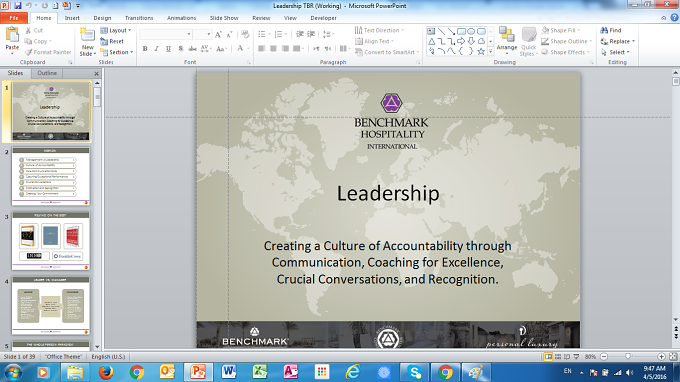Open the Find tool in Editing group
Screen dimensions: 680x382
point(611,30)
